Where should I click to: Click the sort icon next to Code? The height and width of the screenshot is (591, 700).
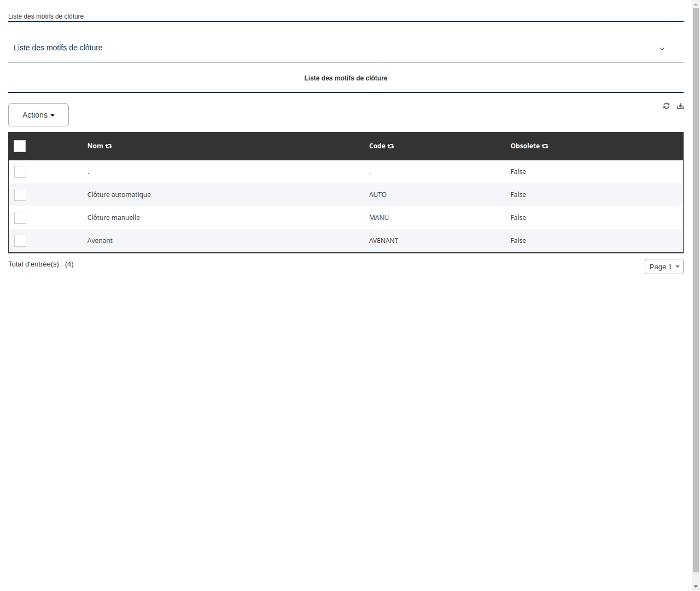(390, 146)
